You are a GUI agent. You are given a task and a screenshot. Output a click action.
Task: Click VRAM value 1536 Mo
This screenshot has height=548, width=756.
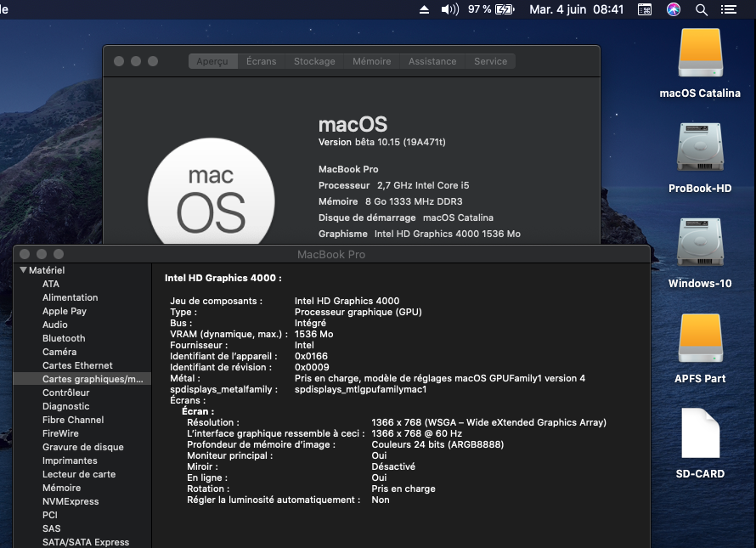click(x=314, y=334)
